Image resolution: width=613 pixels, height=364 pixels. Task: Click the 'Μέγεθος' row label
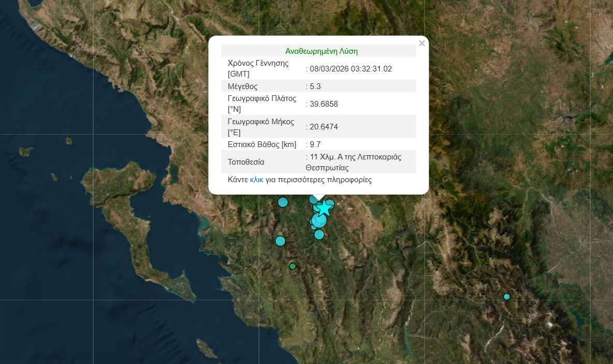(242, 86)
